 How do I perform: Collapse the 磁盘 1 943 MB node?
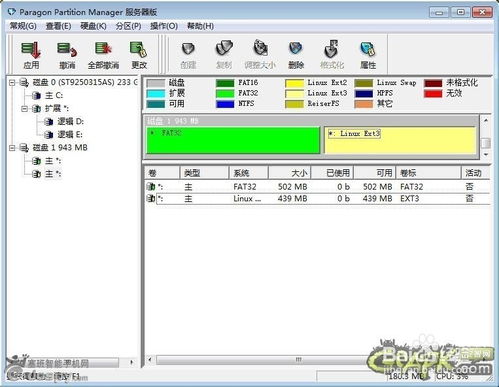click(12, 148)
